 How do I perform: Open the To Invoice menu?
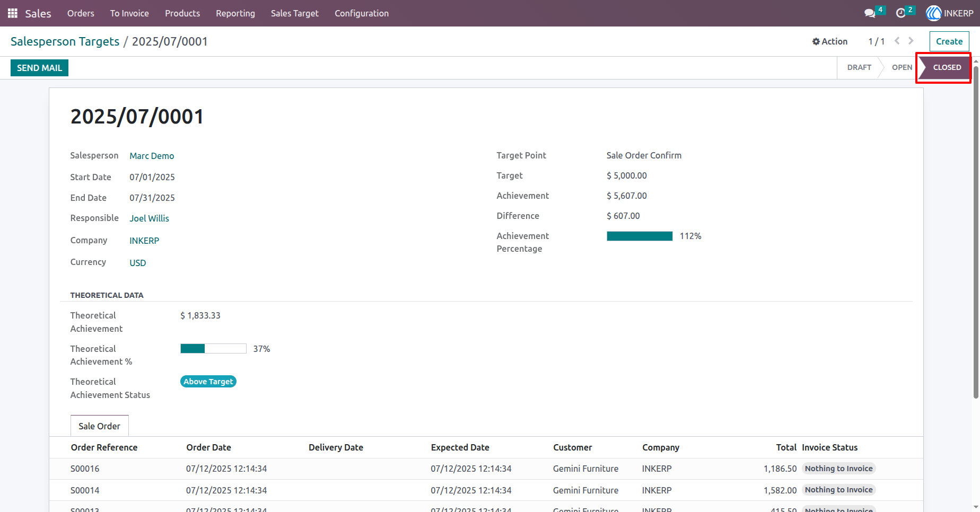coord(129,13)
